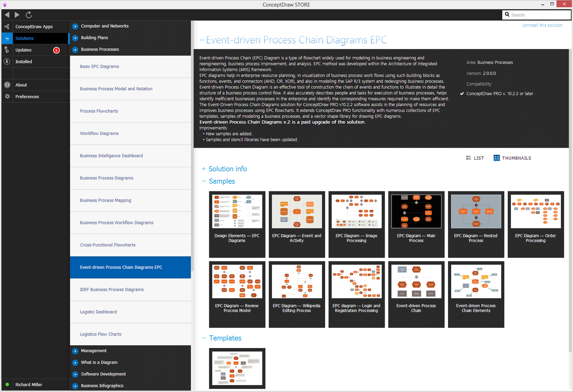Click the THUMBNAILS grid icon
This screenshot has width=573, height=392.
tap(497, 158)
